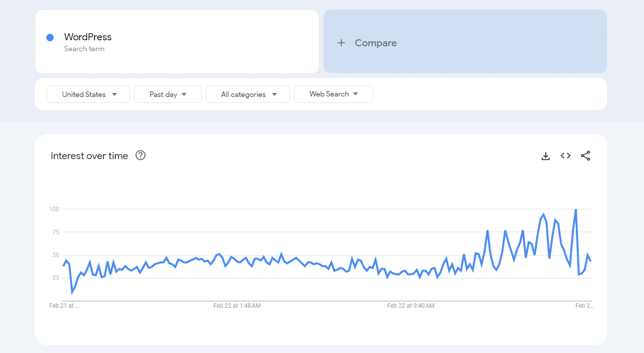The height and width of the screenshot is (353, 644).
Task: Click the plus icon in Compare
Action: [341, 43]
